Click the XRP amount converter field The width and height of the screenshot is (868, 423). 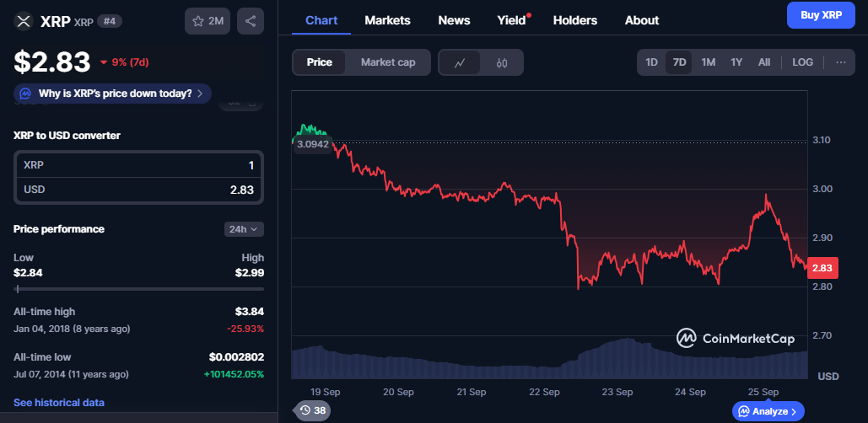click(138, 165)
